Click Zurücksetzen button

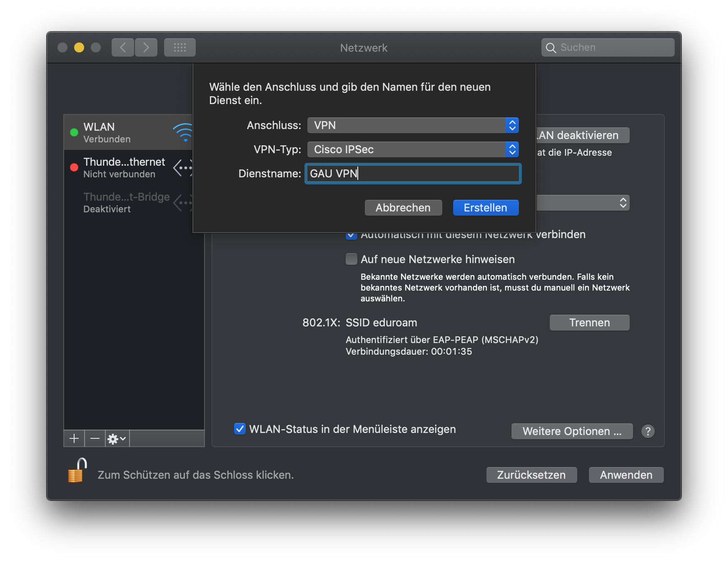[531, 475]
